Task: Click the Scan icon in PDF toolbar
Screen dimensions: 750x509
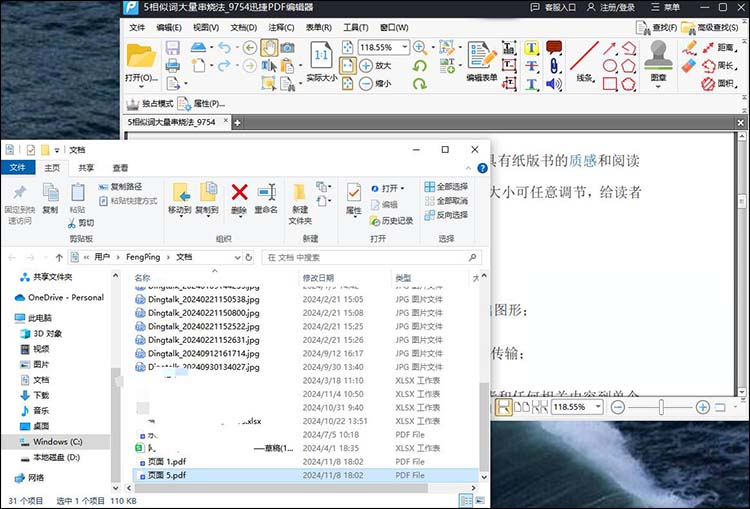Action: tap(198, 47)
